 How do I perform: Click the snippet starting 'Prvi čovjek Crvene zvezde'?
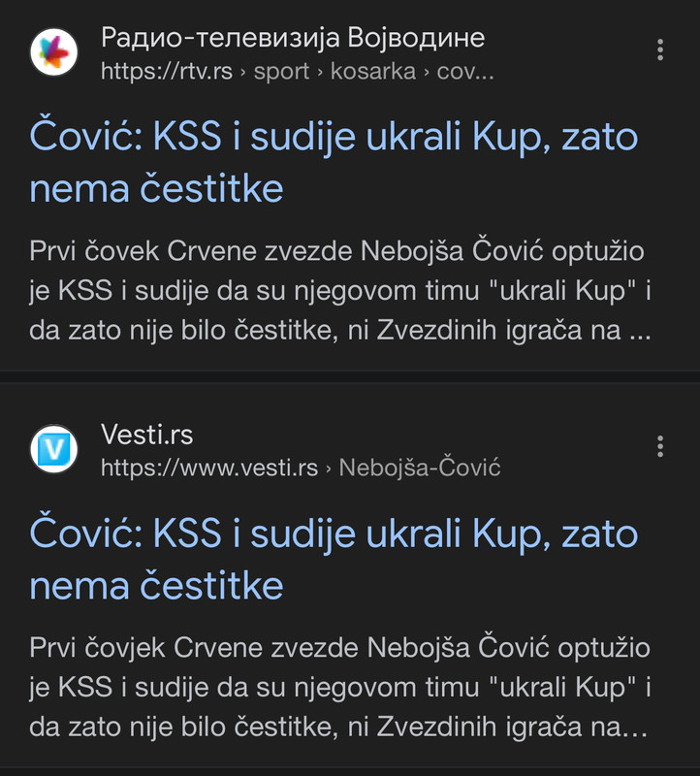340,688
